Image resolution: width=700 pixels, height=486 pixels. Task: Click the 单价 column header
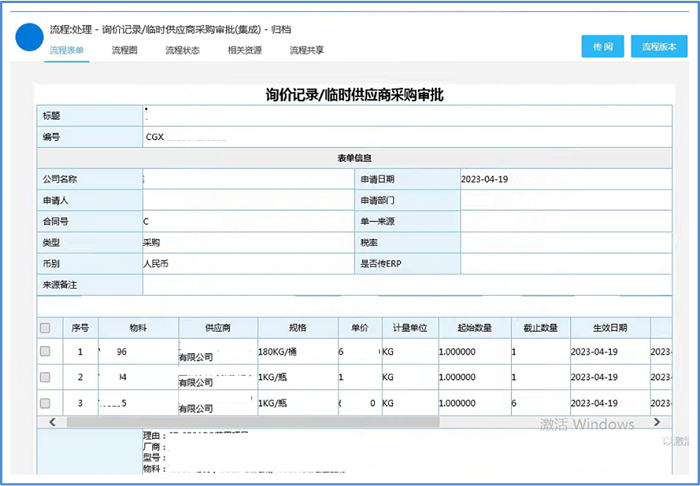tap(358, 328)
